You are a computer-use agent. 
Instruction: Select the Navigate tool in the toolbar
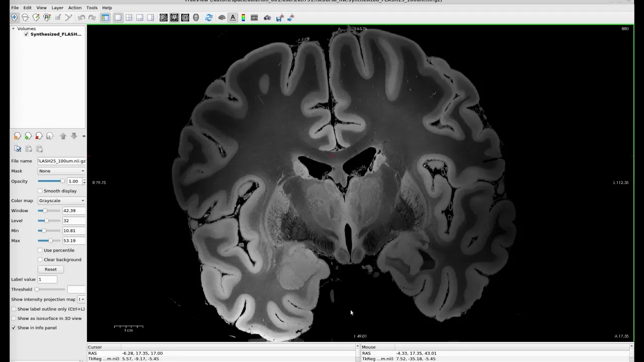(x=15, y=18)
